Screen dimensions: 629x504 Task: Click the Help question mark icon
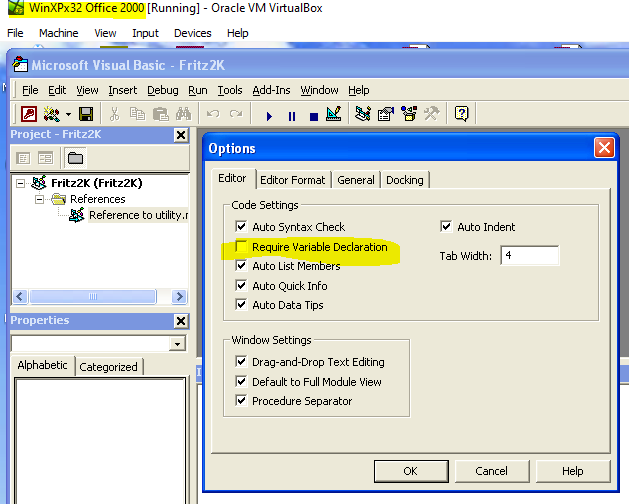pos(462,114)
